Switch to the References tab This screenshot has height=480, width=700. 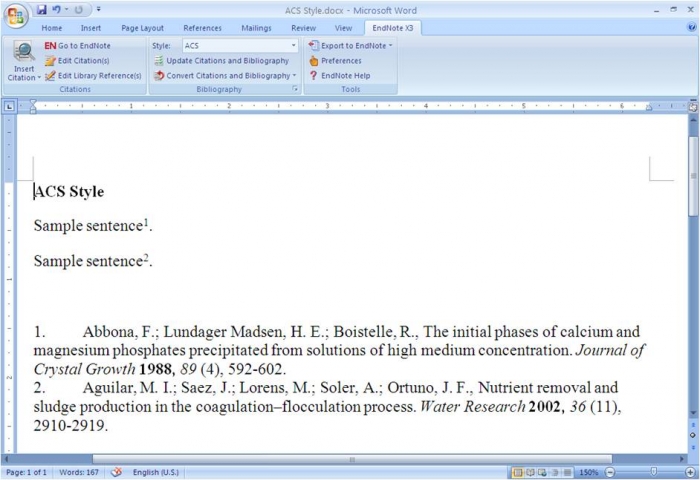click(x=202, y=28)
